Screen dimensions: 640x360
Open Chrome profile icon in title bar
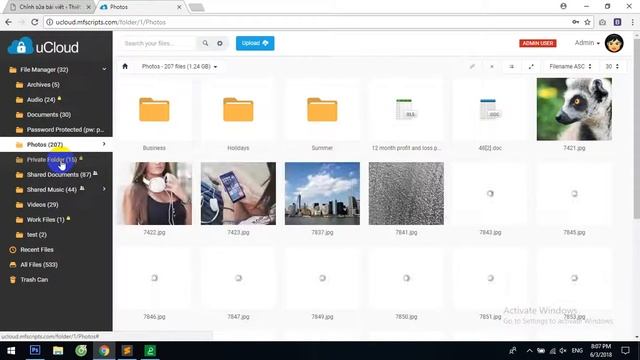[563, 6]
